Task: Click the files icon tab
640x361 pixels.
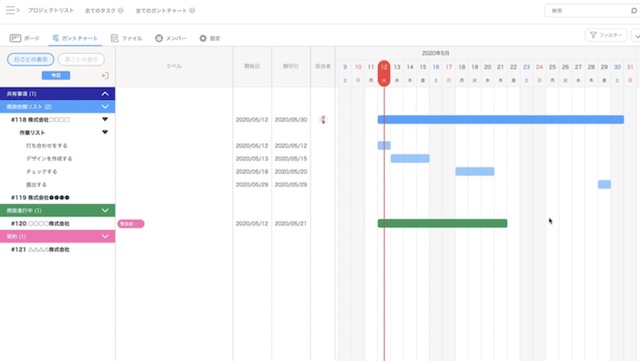Action: click(115, 38)
